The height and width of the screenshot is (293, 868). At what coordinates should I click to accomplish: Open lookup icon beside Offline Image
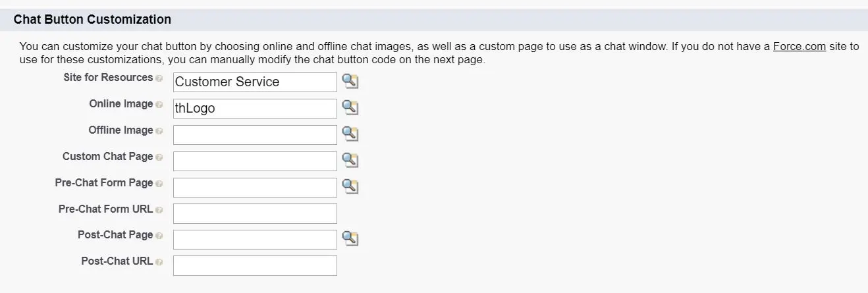point(350,134)
